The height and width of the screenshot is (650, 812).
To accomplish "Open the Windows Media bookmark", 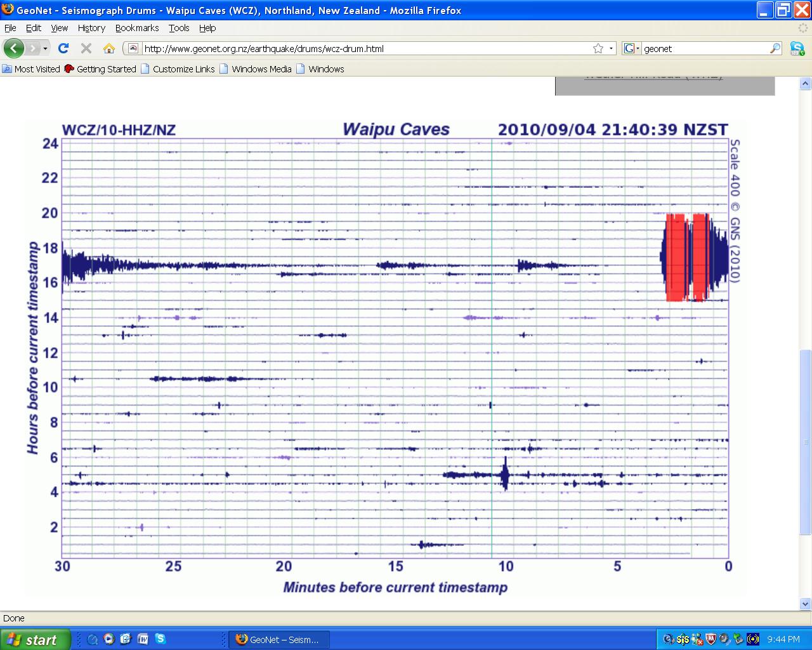I will coord(256,69).
